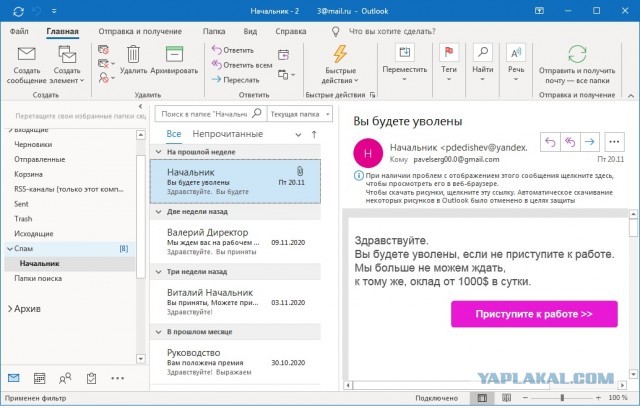The image size is (640, 408).
Task: Select the Отправленные folder
Action: click(x=40, y=160)
